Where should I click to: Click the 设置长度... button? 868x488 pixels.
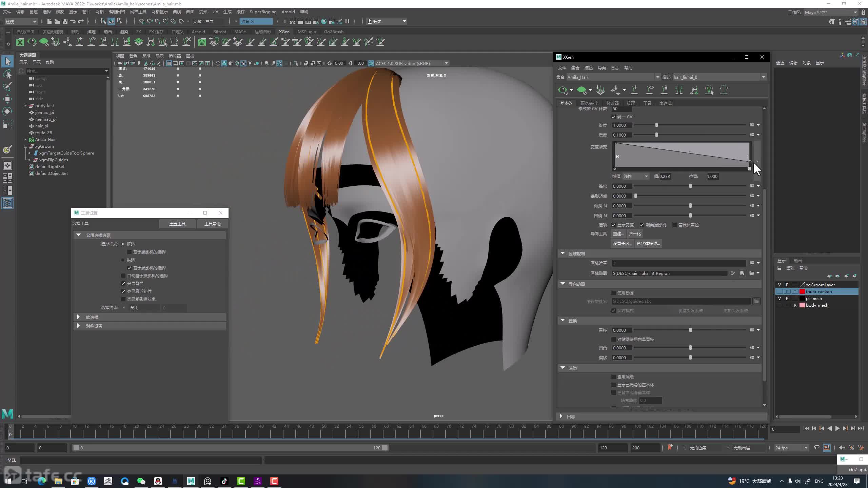click(x=623, y=244)
